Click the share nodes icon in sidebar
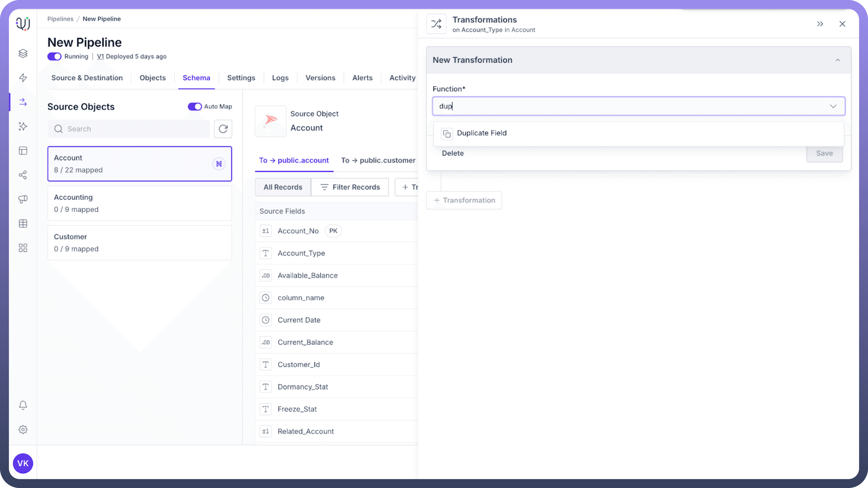Viewport: 868px width, 488px height. (23, 175)
